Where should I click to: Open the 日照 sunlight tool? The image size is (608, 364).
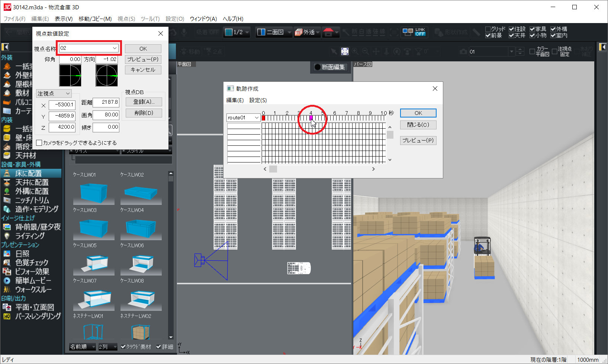tap(7, 254)
